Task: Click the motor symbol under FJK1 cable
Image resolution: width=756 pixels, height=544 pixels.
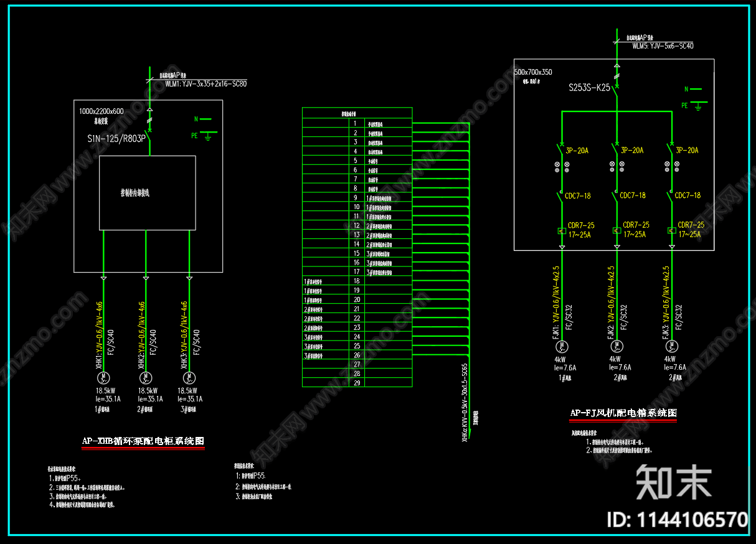Action: tap(562, 346)
